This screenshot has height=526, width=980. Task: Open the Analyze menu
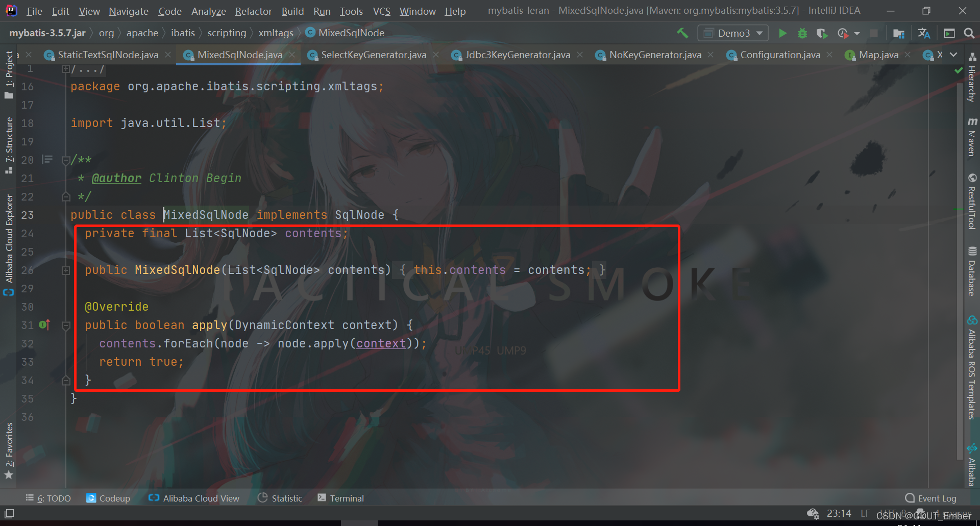tap(208, 11)
